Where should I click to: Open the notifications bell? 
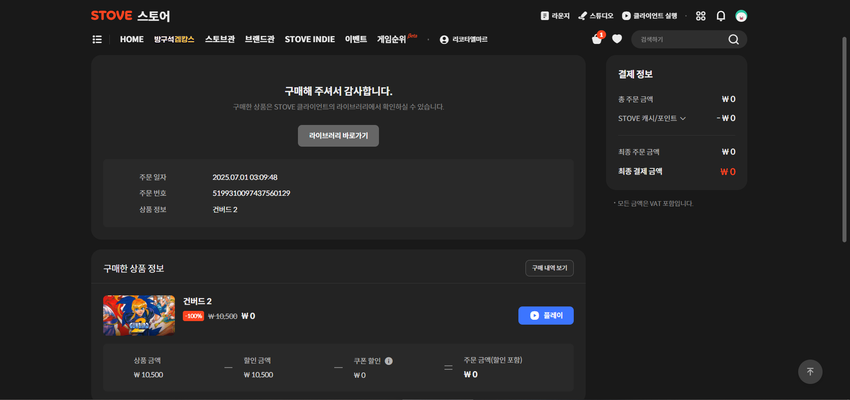point(720,16)
